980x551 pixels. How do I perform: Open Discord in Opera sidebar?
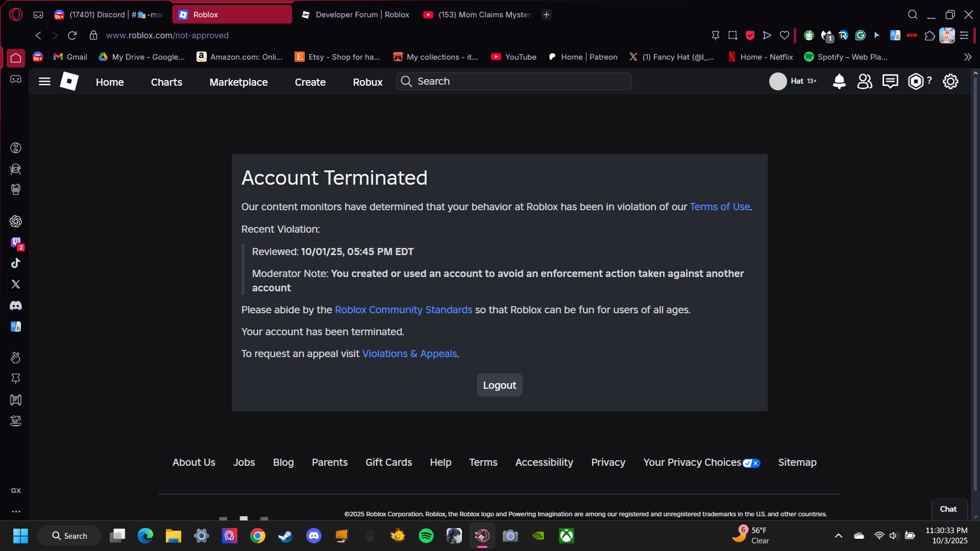click(x=16, y=306)
